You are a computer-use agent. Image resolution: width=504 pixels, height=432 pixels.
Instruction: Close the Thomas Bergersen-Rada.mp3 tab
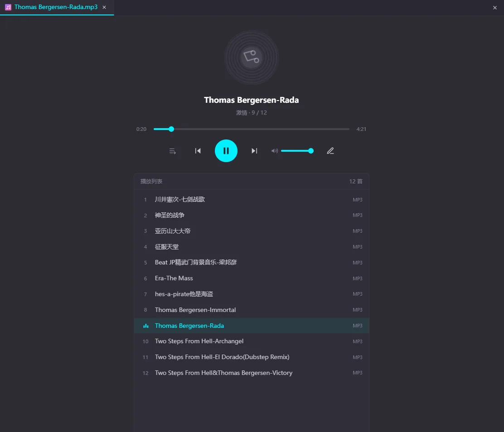click(x=104, y=7)
